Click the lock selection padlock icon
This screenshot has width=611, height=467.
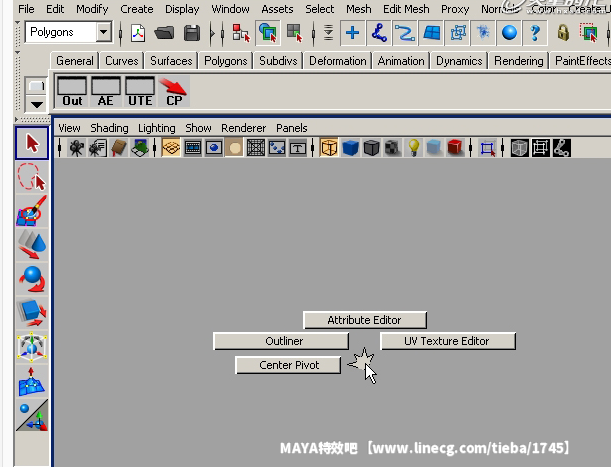pos(563,33)
